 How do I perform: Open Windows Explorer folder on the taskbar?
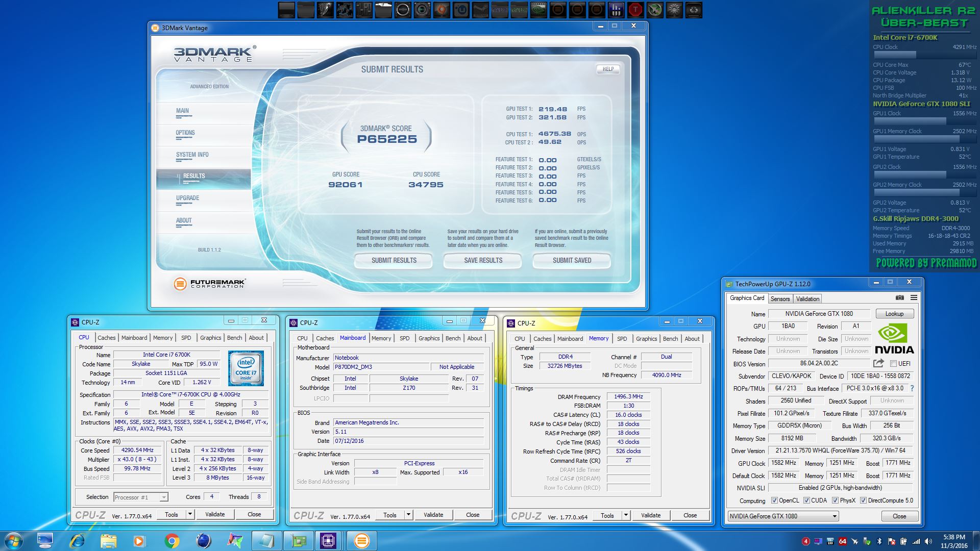click(x=109, y=541)
